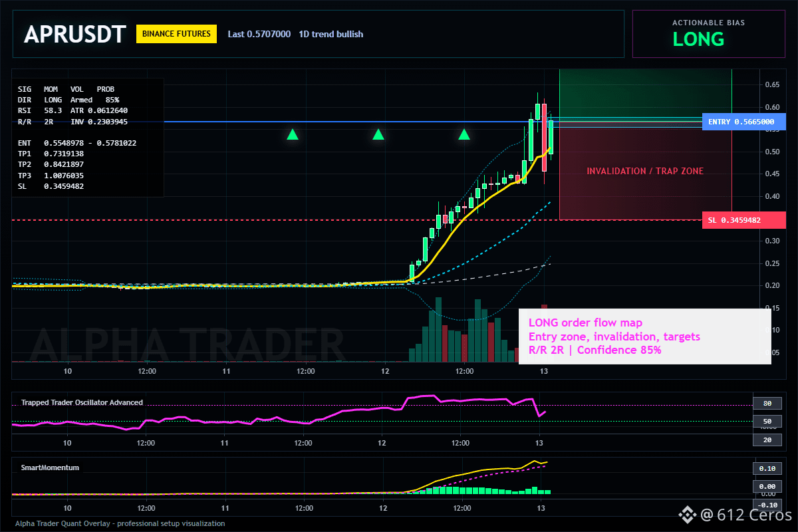Click the green LONG actionable bias indicator
The width and height of the screenshot is (798, 532).
pos(698,39)
